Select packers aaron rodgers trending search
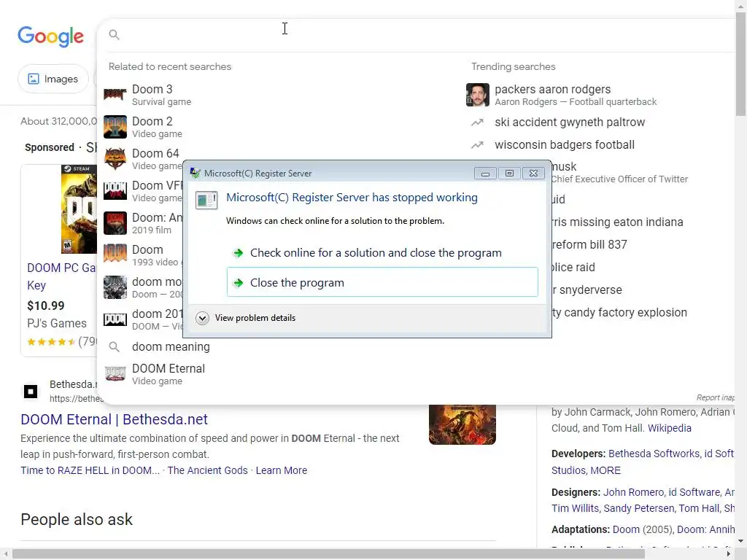 click(x=553, y=89)
